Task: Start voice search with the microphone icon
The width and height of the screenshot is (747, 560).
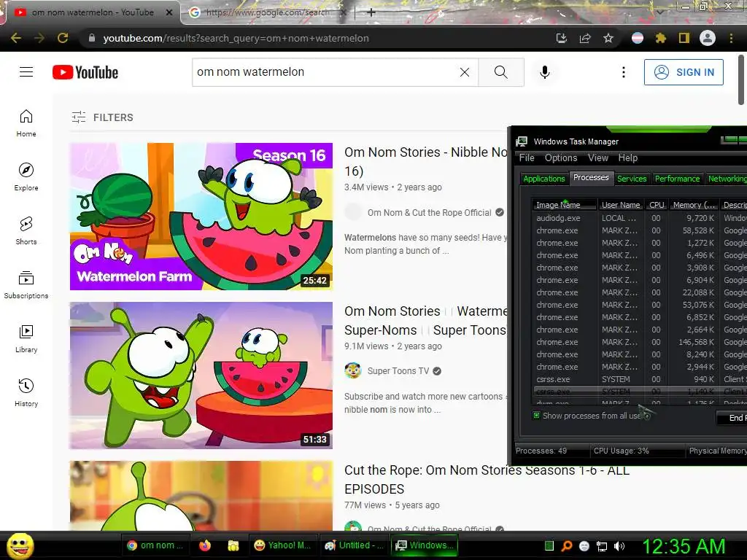Action: click(x=544, y=72)
